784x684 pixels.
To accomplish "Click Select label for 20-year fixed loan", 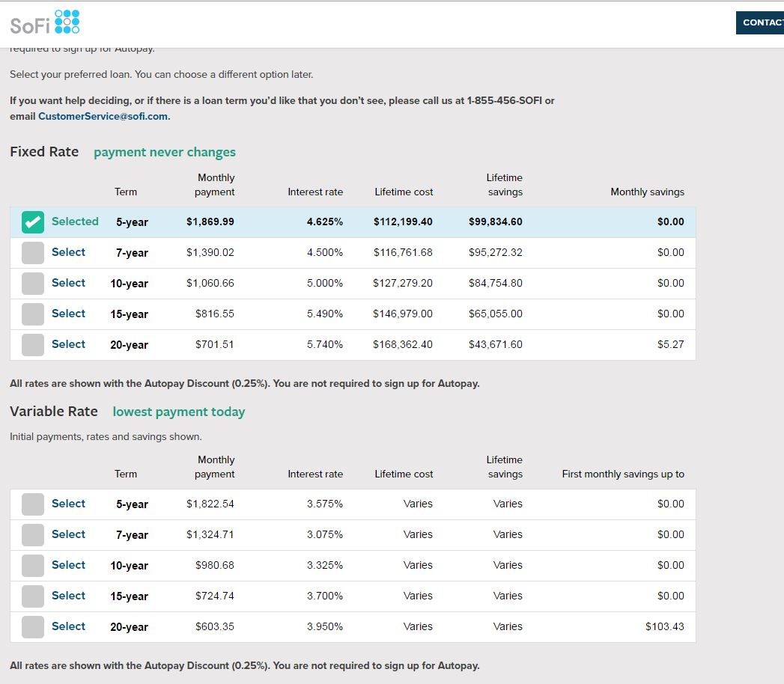I will (68, 344).
